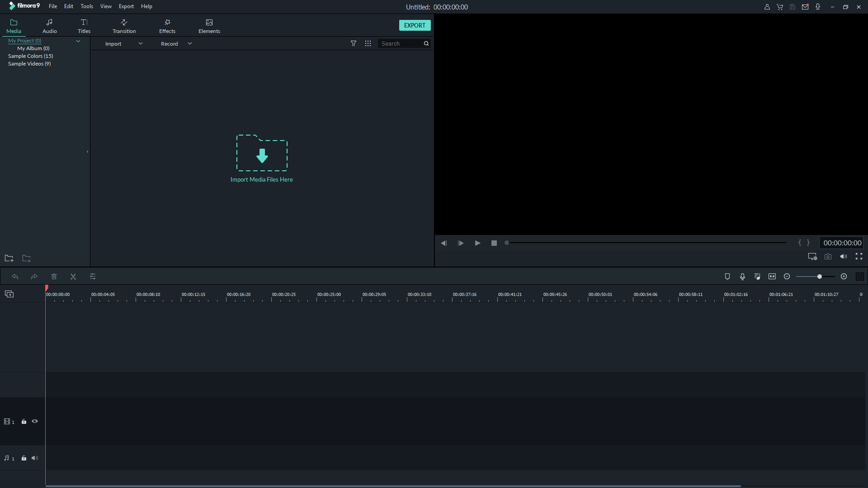Open the View menu
The width and height of the screenshot is (868, 488).
pos(106,6)
